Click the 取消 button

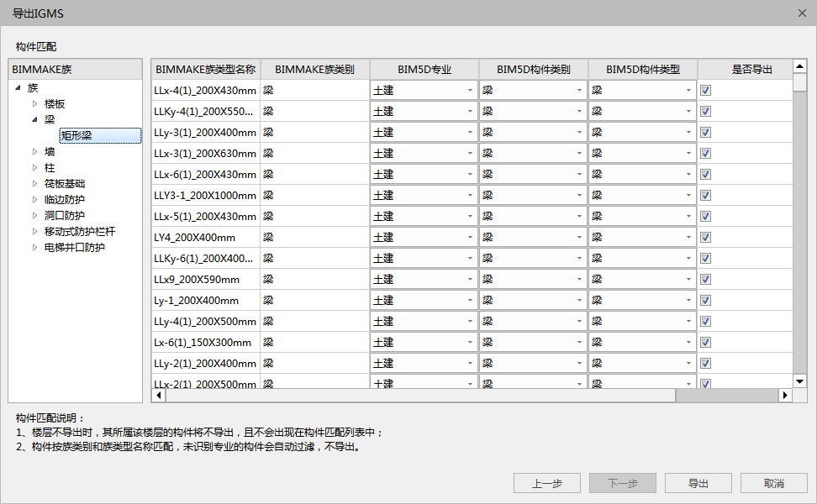(x=774, y=483)
